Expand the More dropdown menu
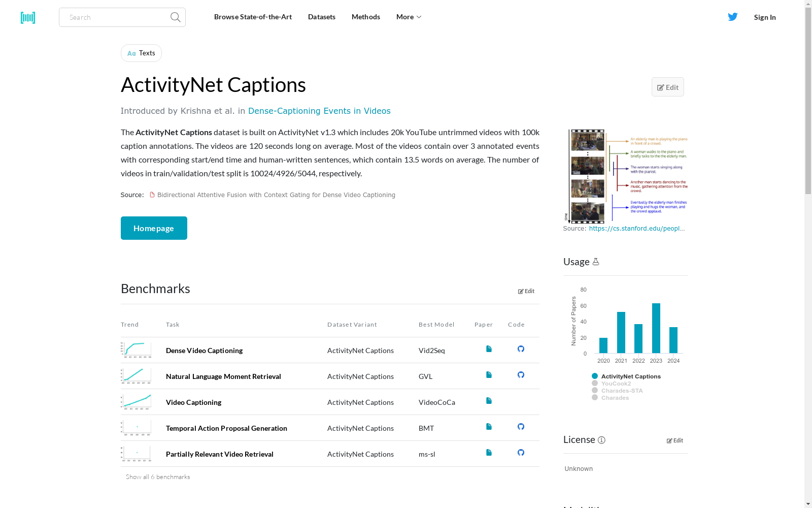The image size is (812, 508). tap(409, 17)
